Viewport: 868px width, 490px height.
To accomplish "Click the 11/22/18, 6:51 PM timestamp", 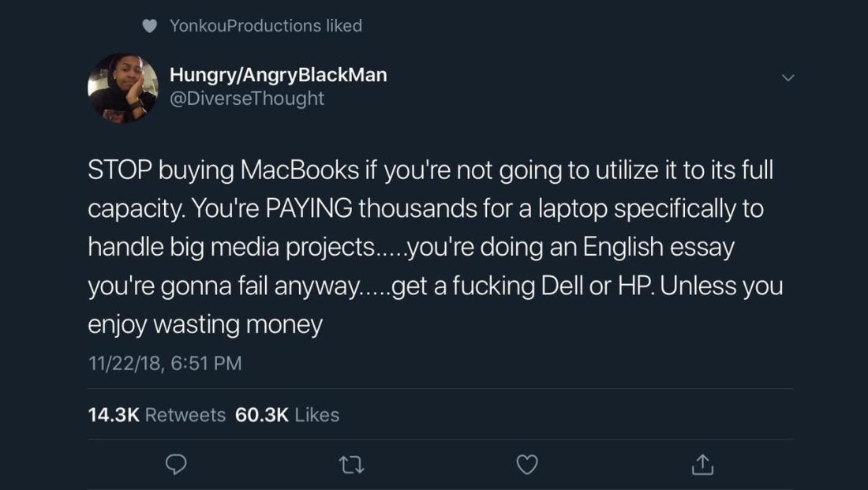I will (x=165, y=364).
